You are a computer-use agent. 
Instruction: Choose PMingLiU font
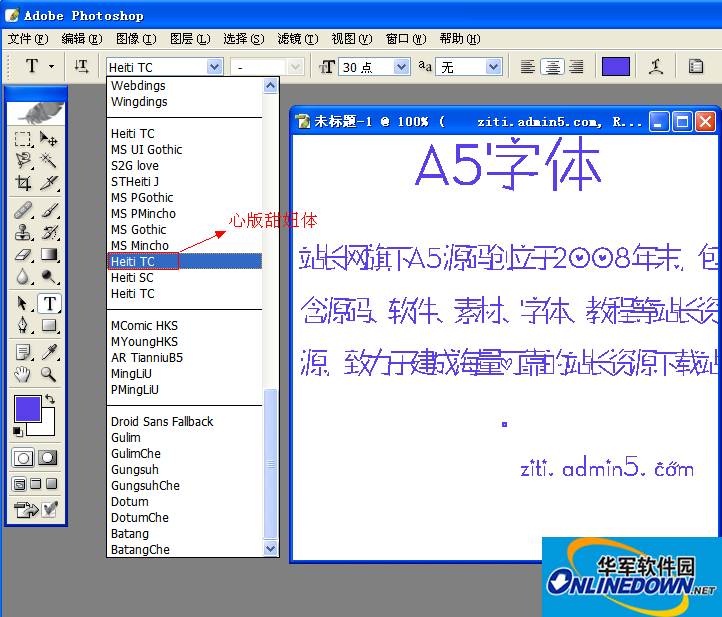[185, 390]
